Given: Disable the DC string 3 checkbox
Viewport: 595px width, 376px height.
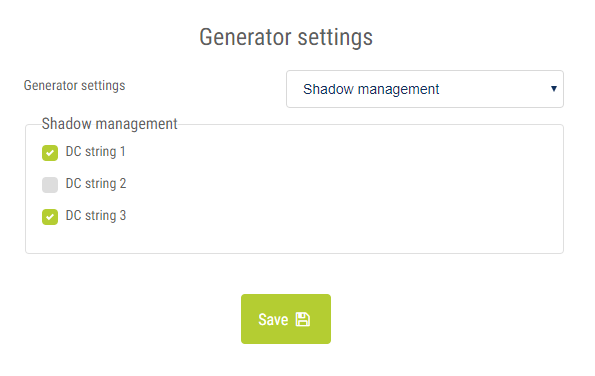Looking at the screenshot, I should [50, 217].
